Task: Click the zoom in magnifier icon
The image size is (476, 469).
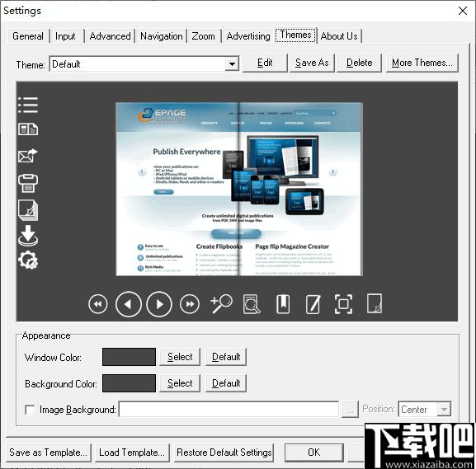Action: point(221,303)
